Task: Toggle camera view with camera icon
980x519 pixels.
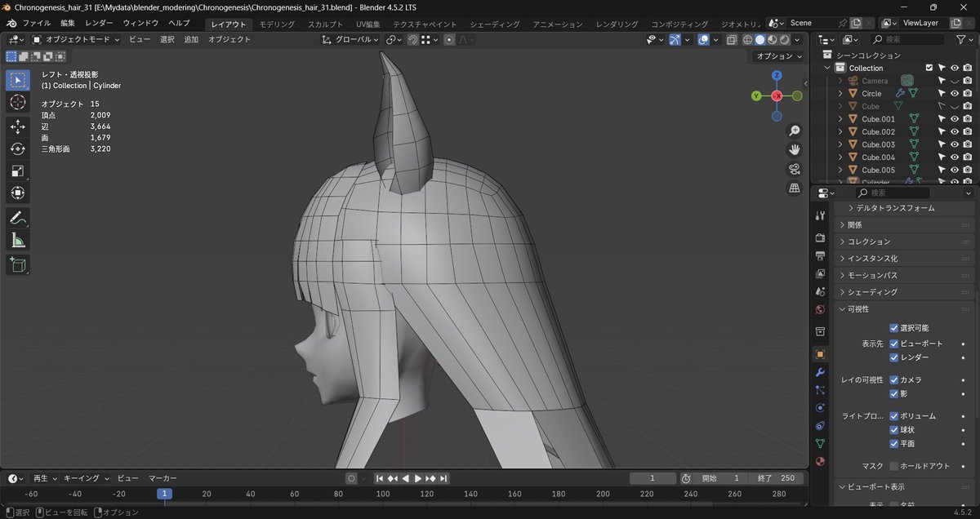Action: coord(794,169)
